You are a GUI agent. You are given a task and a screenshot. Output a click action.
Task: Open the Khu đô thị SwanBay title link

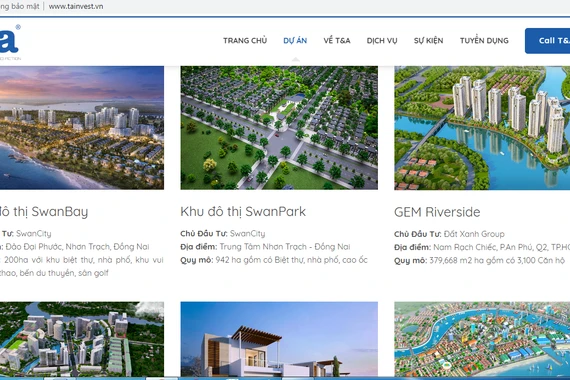(44, 212)
